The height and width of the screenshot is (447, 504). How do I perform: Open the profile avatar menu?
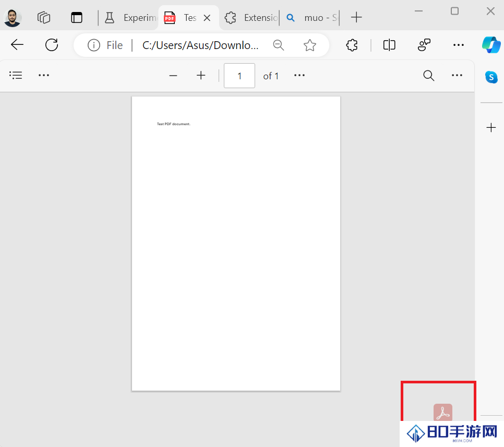[13, 18]
